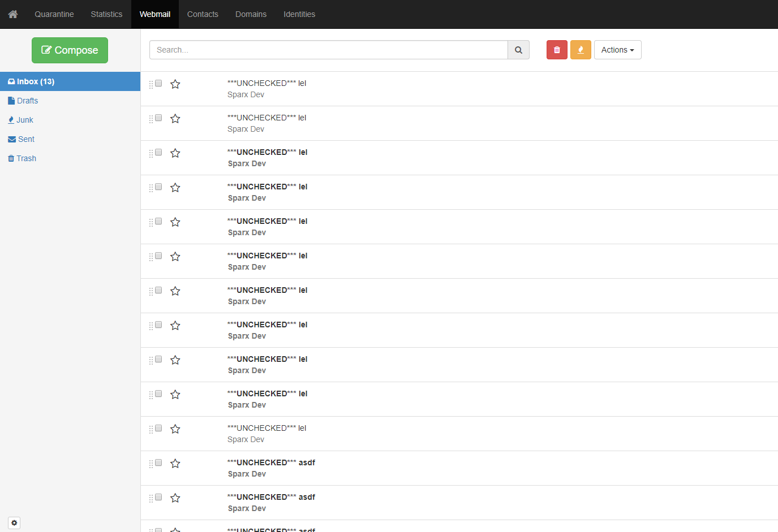Star the first UNCHECKED lel email
Screen dimensions: 778x532
pyautogui.click(x=175, y=84)
